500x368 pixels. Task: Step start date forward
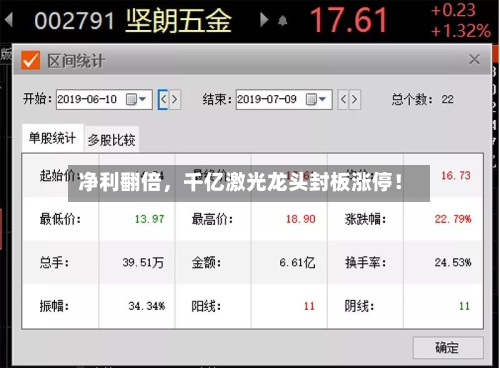pyautogui.click(x=175, y=99)
